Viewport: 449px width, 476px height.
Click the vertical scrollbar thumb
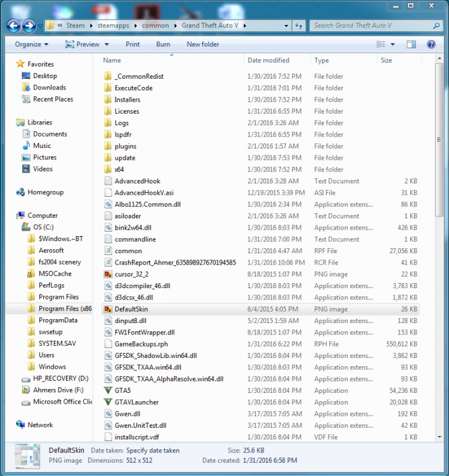tap(439, 140)
